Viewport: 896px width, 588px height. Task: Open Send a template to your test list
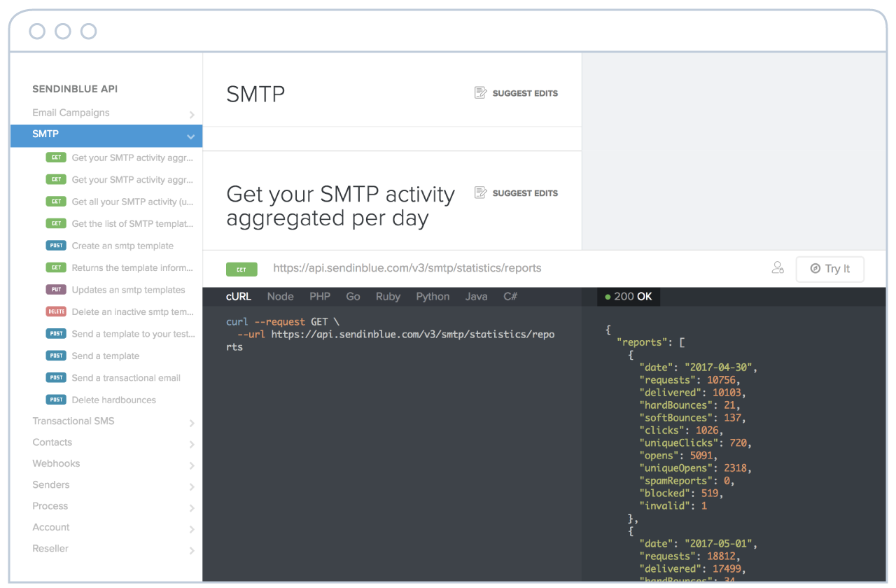(133, 334)
